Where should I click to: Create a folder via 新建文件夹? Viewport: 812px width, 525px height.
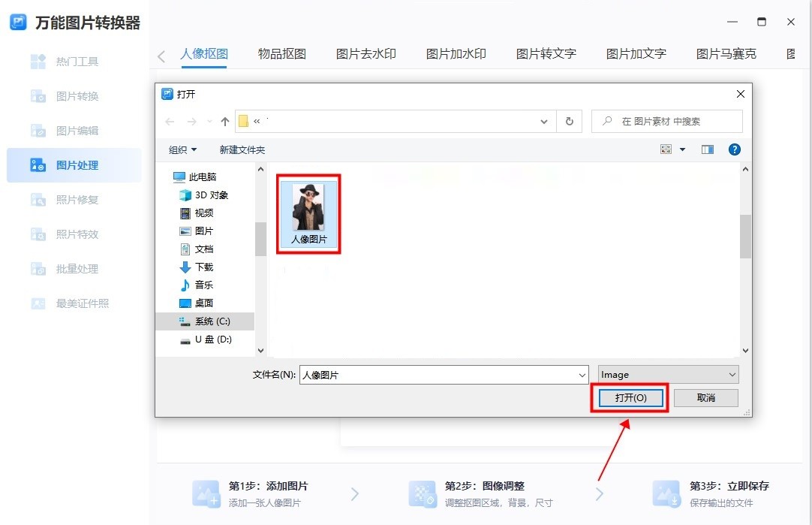point(242,149)
